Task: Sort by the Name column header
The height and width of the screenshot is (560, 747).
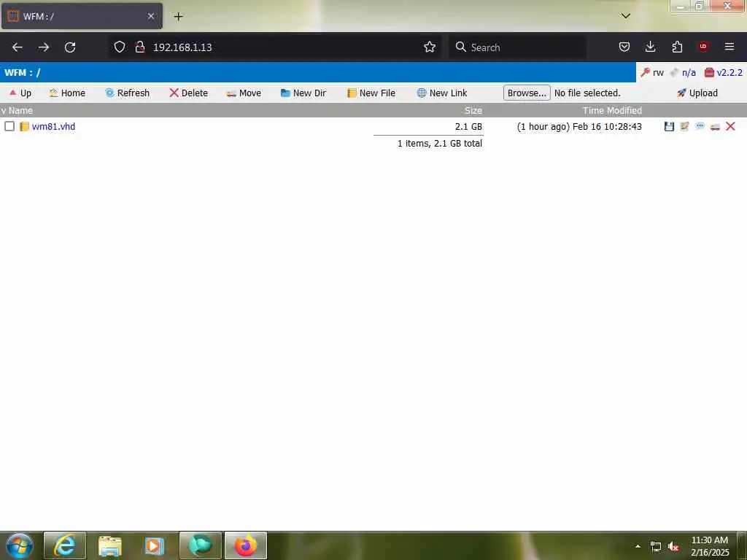Action: coord(20,111)
